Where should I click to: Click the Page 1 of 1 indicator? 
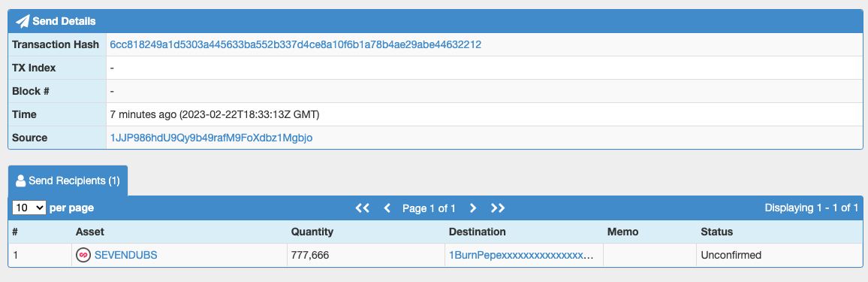(429, 209)
